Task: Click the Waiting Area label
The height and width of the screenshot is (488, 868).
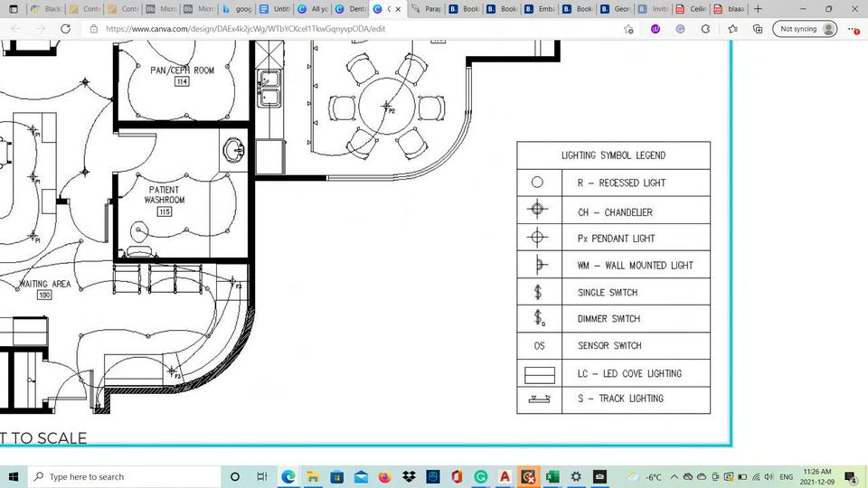Action: click(x=45, y=284)
